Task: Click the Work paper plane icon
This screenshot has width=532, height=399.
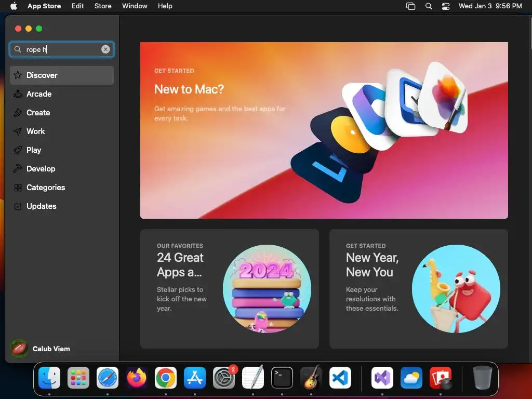Action: click(18, 131)
